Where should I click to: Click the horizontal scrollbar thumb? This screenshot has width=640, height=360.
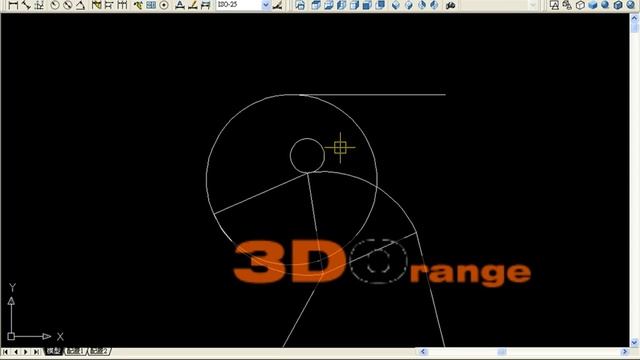point(502,351)
